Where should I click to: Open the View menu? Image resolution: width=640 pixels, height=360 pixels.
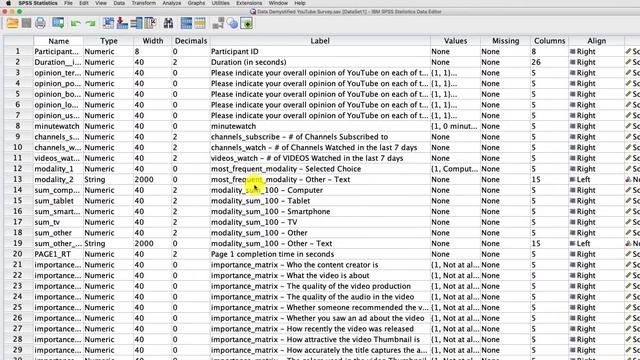pyautogui.click(x=101, y=3)
